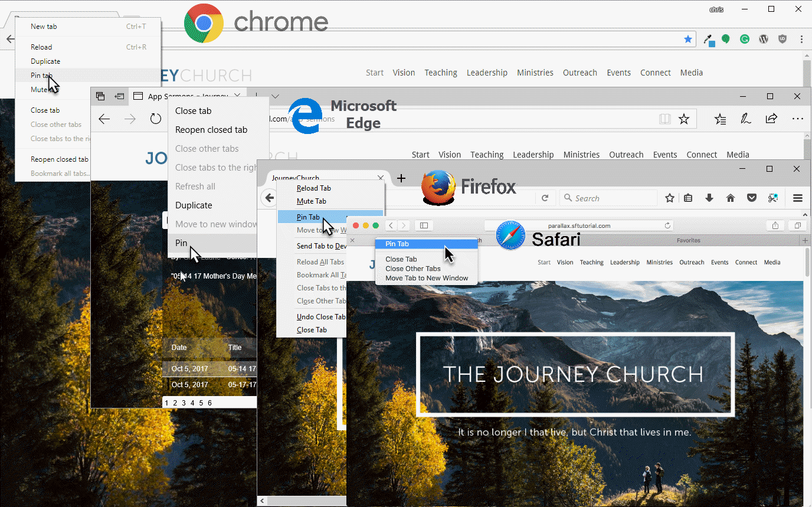Go back in Safari
This screenshot has height=507, width=812.
pos(391,225)
